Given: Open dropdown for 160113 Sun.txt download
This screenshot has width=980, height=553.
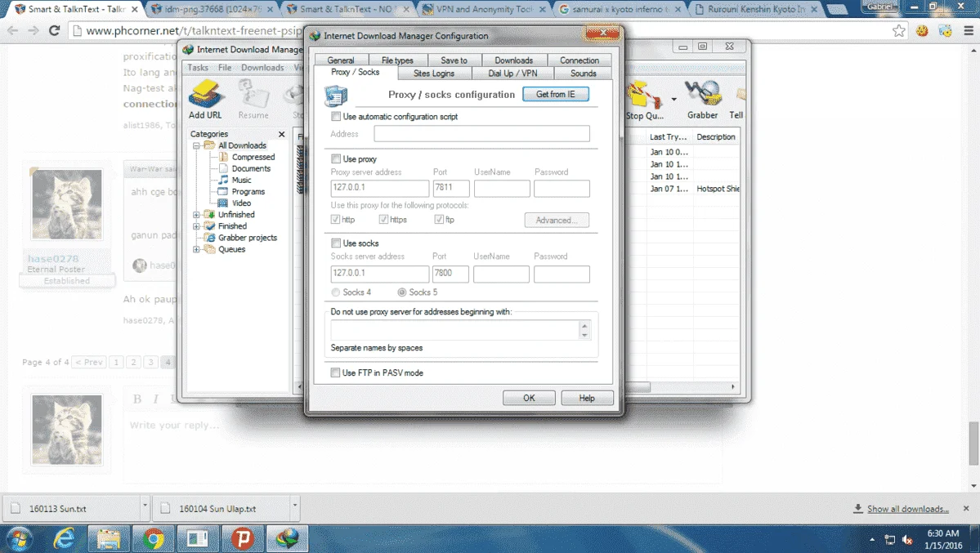Looking at the screenshot, I should click(x=145, y=505).
